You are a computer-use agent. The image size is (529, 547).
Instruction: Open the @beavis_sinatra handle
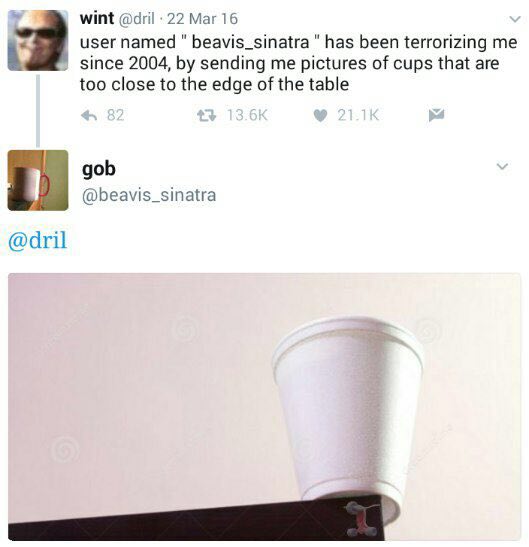(149, 195)
